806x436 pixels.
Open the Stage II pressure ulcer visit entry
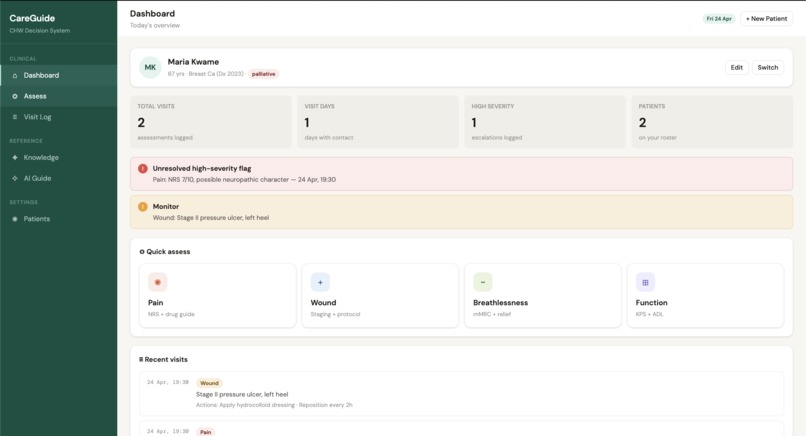pos(461,393)
